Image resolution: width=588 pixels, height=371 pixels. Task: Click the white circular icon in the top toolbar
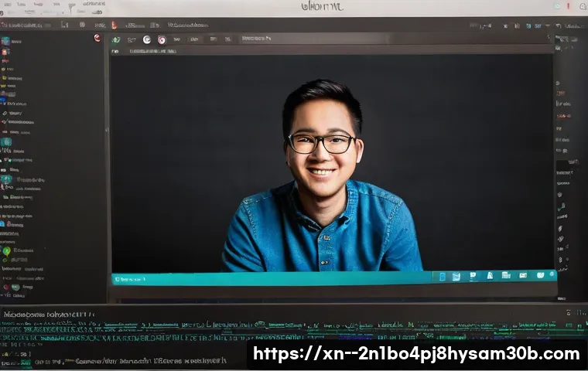[x=146, y=39]
